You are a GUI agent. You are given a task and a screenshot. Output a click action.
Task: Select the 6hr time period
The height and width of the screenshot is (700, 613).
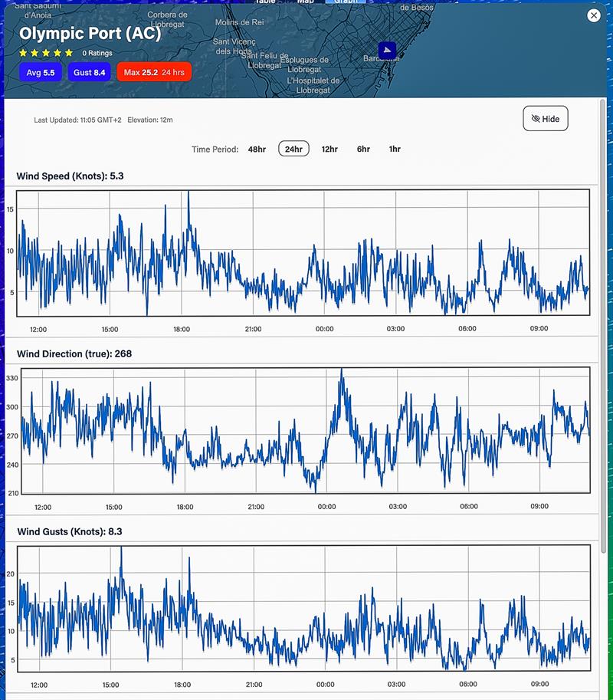click(x=363, y=149)
